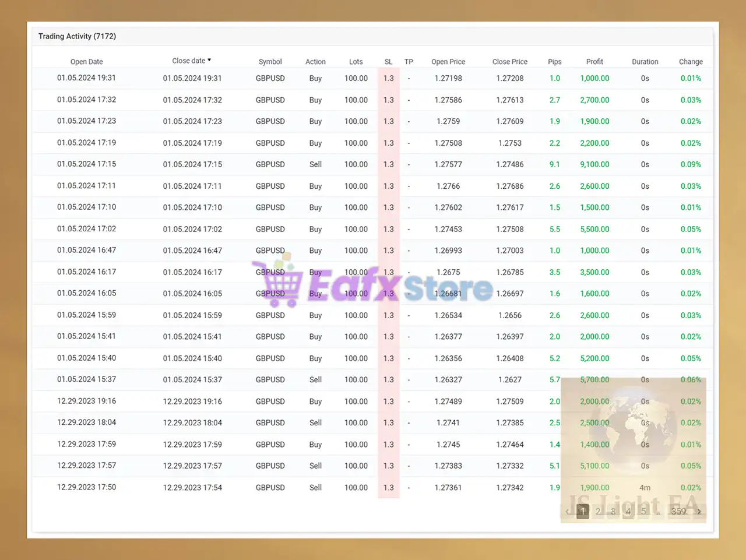Click close date cell 01.05.2024 16:47
The image size is (746, 560).
point(192,251)
